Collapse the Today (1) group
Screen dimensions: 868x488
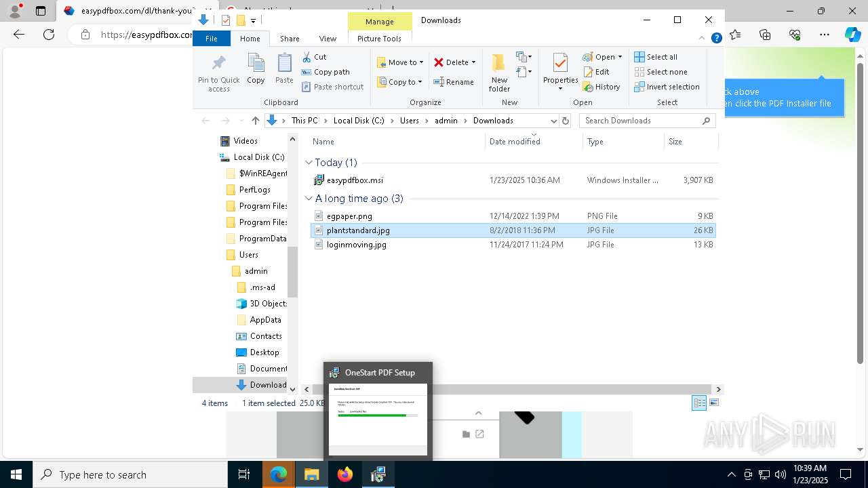(309, 163)
